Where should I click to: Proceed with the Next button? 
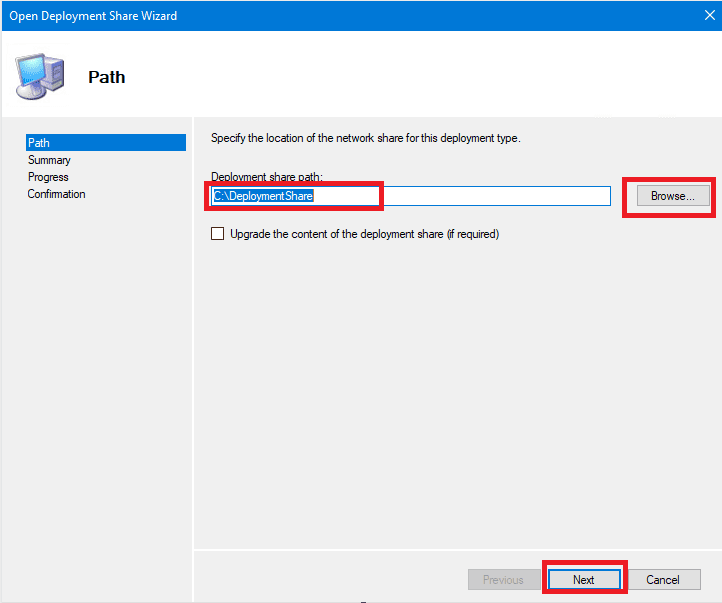tap(584, 579)
